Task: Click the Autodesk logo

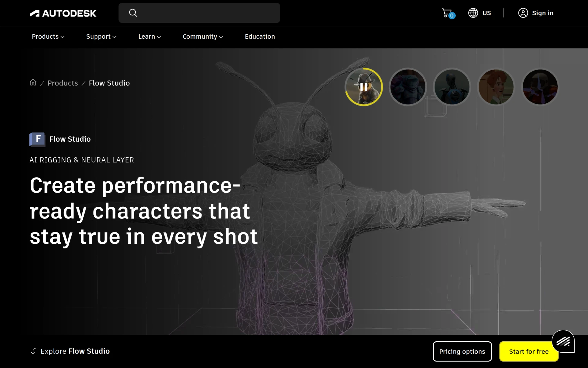Action: [63, 13]
